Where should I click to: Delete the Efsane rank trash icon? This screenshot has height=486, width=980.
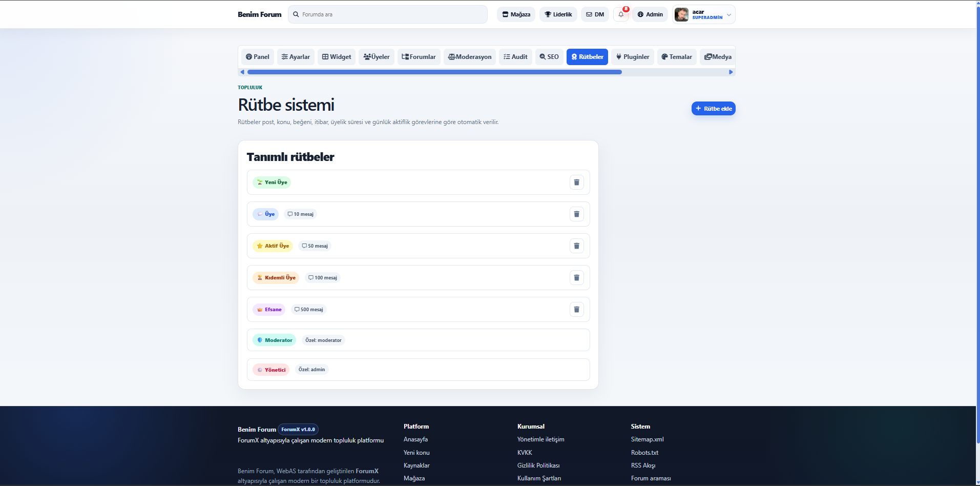[x=576, y=310]
